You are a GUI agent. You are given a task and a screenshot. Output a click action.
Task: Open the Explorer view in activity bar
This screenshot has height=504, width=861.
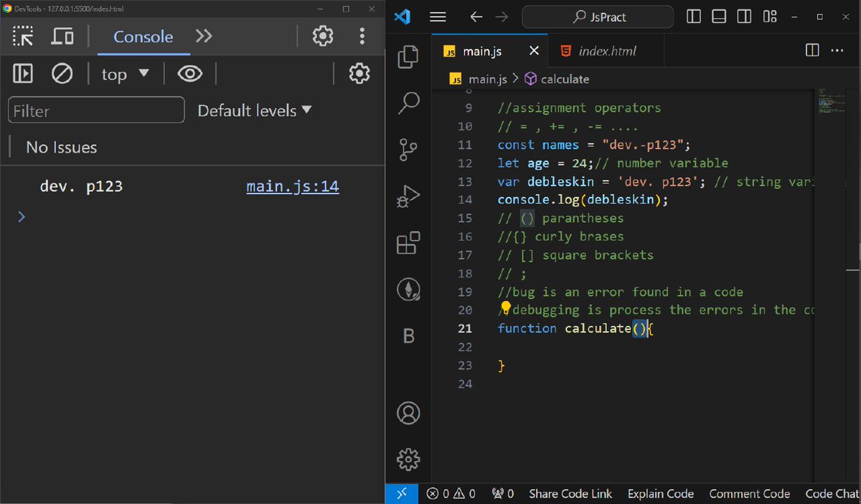(408, 57)
